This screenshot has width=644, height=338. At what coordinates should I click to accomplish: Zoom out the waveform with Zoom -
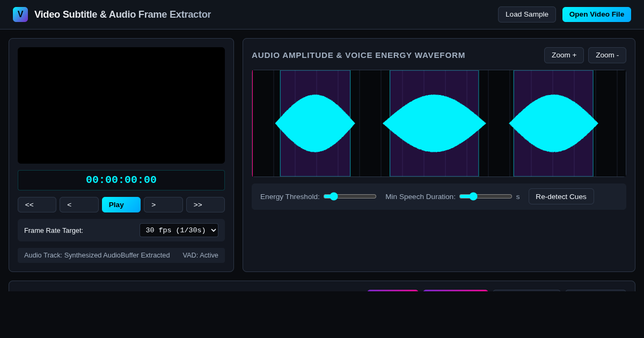click(x=607, y=55)
